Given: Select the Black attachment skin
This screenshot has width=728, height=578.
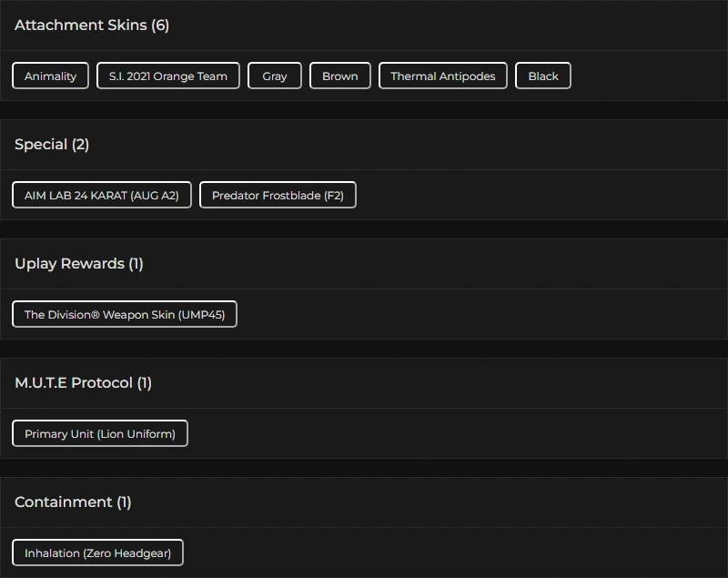Looking at the screenshot, I should coord(543,76).
